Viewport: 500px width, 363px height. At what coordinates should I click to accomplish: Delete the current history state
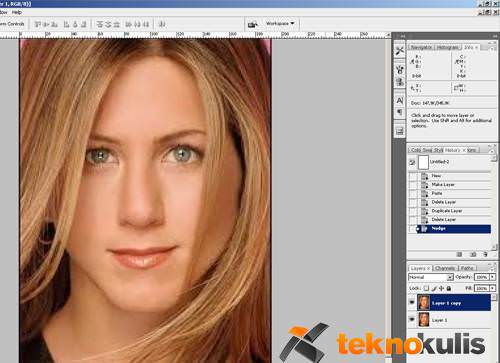point(485,254)
